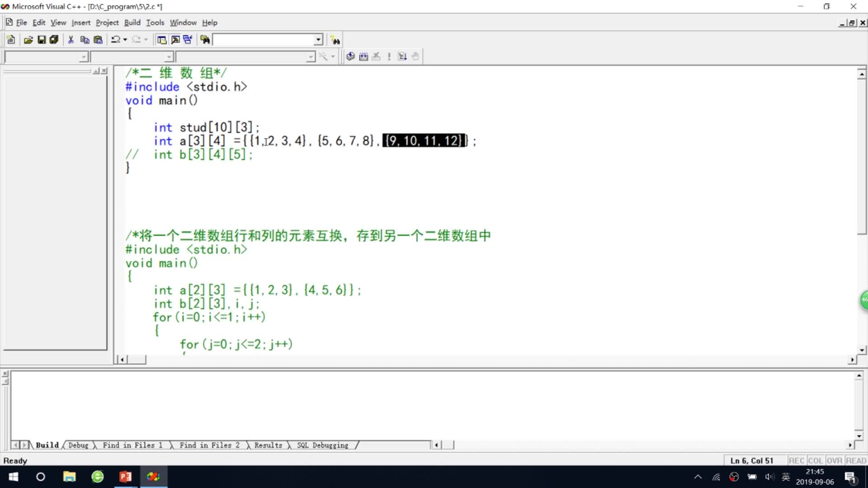
Task: Expand the WizardBar action dropdown arrow
Action: point(333,56)
